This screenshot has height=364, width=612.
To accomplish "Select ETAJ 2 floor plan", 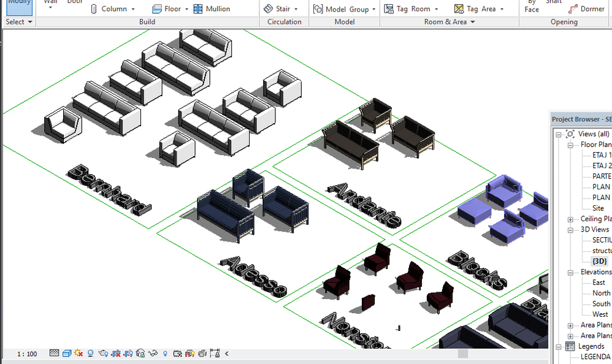I will tap(602, 165).
